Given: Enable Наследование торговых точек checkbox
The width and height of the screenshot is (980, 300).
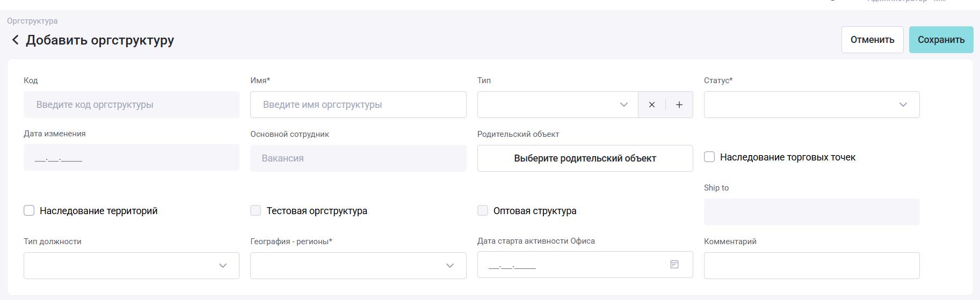Looking at the screenshot, I should 709,157.
